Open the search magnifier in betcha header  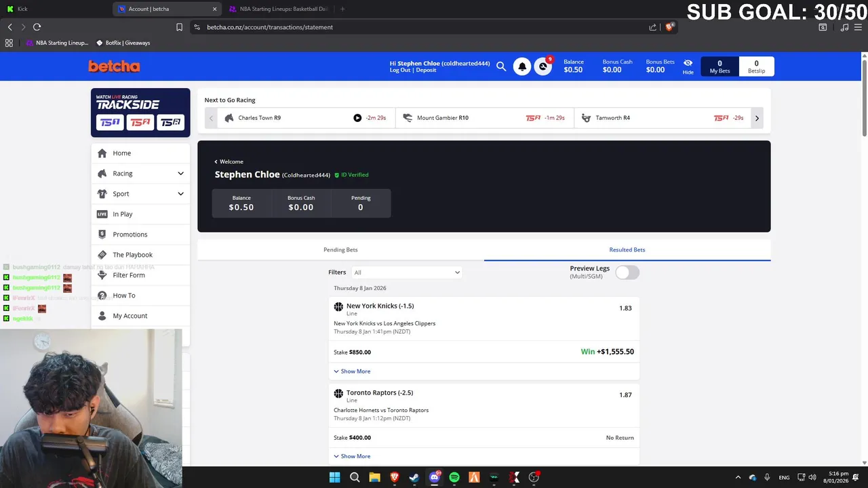pyautogui.click(x=501, y=66)
